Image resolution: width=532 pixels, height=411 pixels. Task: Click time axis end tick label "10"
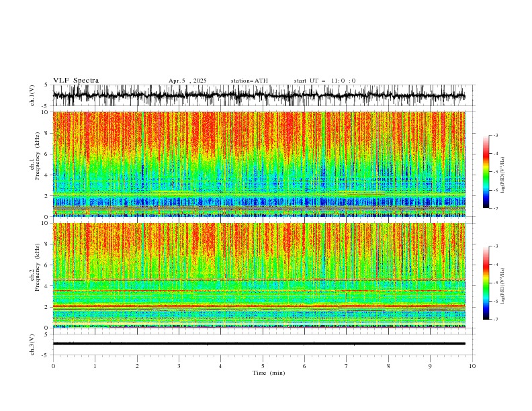472,366
